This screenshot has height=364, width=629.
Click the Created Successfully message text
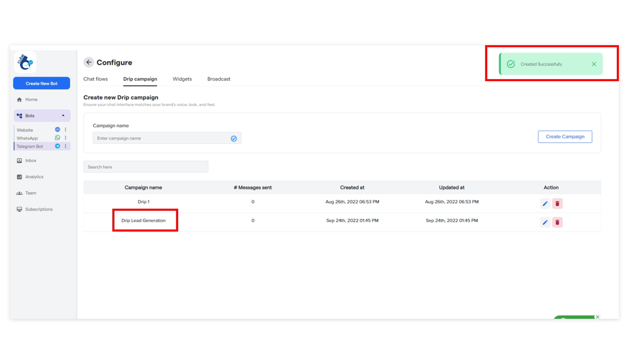pyautogui.click(x=541, y=64)
